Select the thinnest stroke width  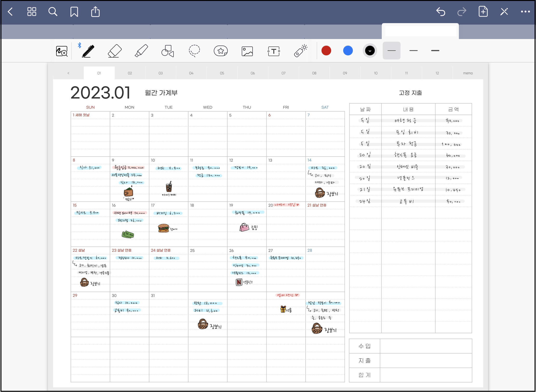tap(391, 51)
